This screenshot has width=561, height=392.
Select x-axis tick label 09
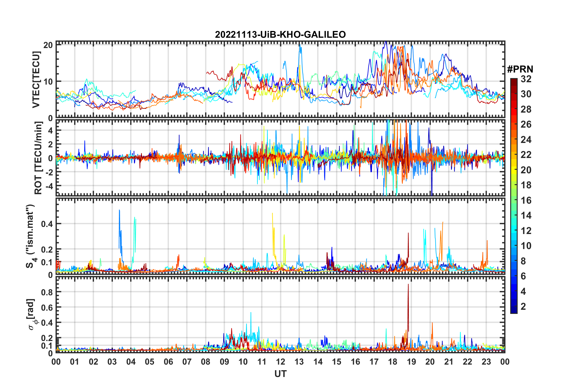point(224,362)
